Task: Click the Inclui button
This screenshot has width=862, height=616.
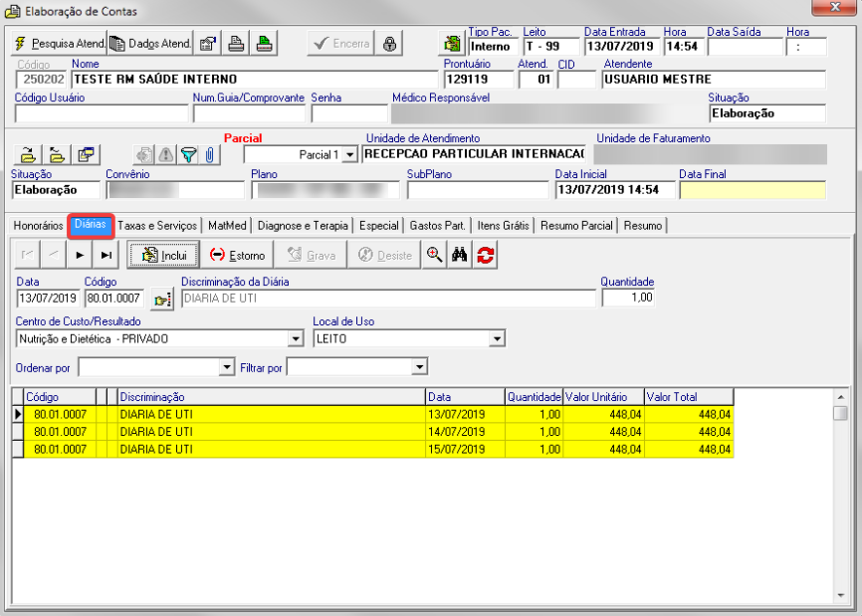Action: pos(163,255)
